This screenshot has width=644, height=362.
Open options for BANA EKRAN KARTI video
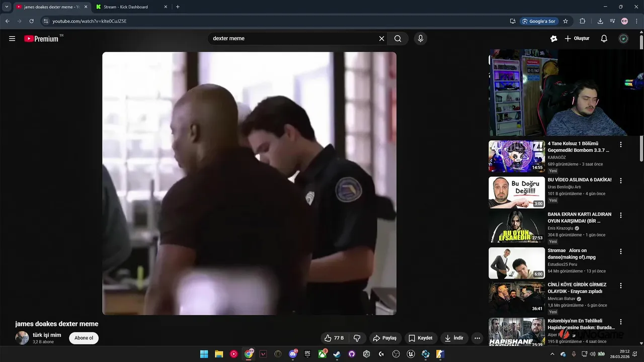coord(621,215)
